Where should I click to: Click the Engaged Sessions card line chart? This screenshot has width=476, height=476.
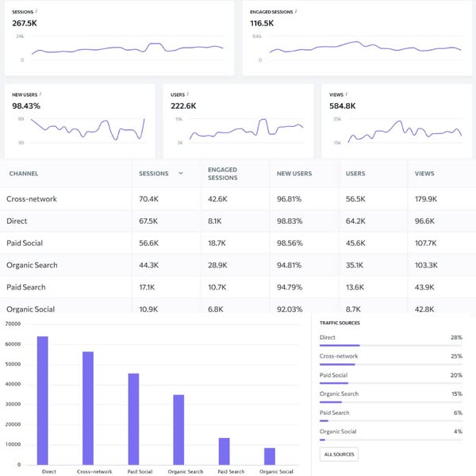tap(366, 48)
